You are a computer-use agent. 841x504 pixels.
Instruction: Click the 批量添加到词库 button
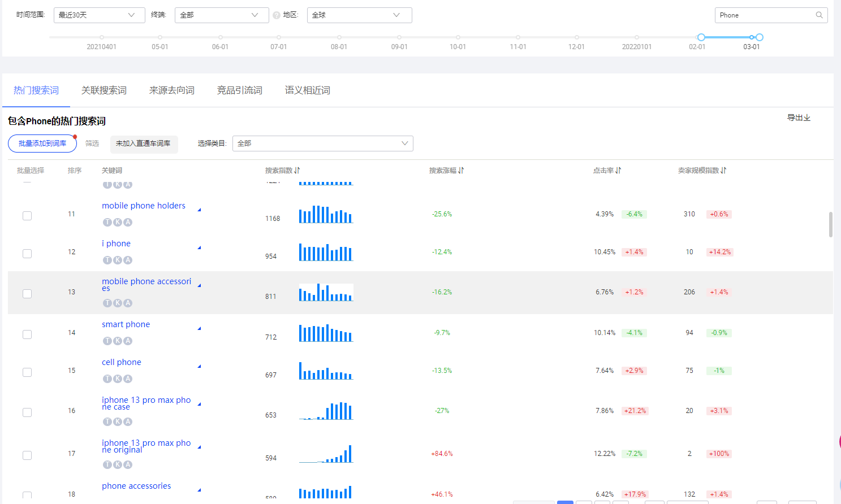42,144
